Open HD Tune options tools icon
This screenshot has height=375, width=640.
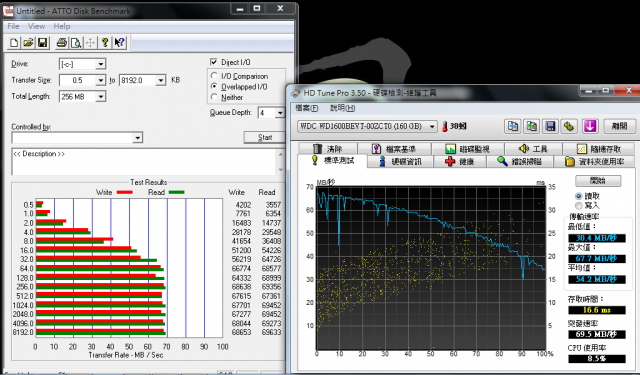coord(569,126)
